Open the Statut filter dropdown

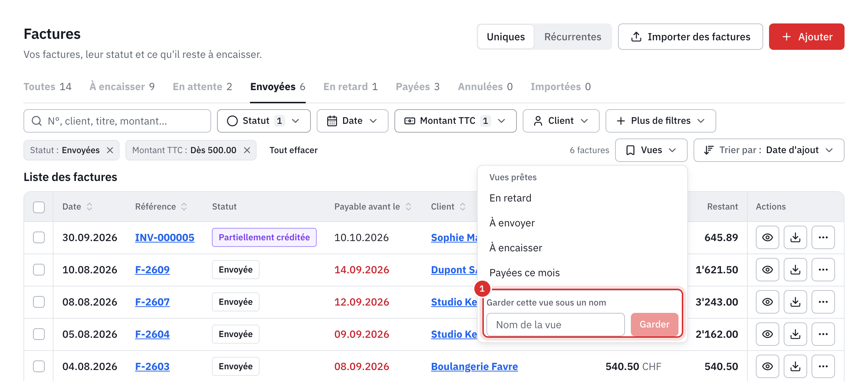pos(264,121)
